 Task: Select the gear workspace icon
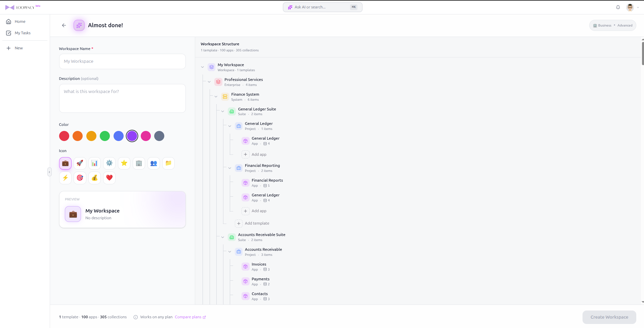pyautogui.click(x=109, y=163)
